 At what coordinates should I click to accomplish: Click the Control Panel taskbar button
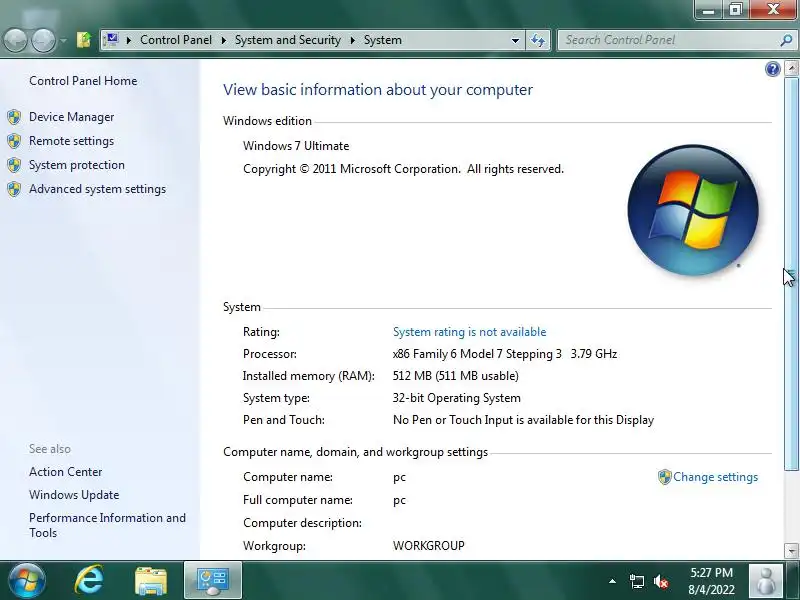[213, 581]
